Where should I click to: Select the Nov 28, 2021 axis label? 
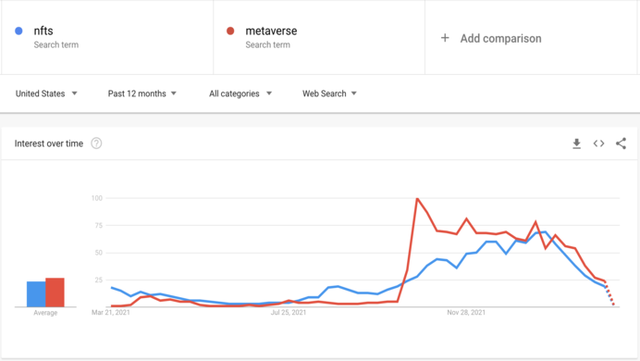pyautogui.click(x=466, y=312)
